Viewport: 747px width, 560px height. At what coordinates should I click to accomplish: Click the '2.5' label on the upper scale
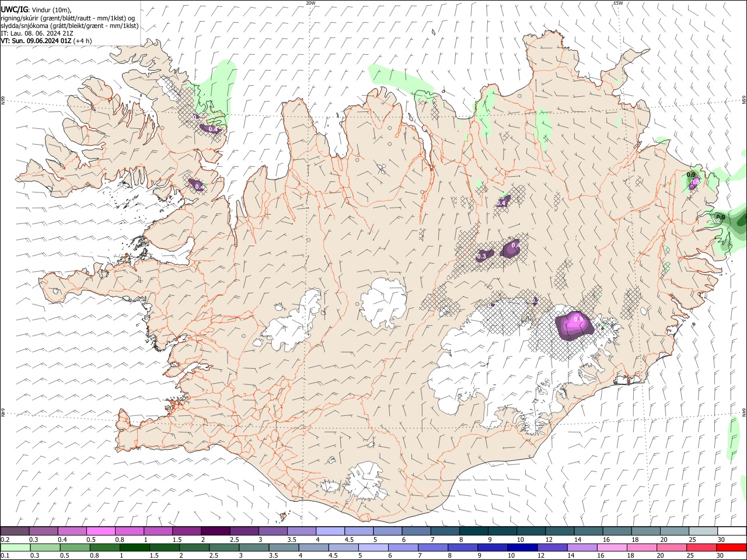(x=234, y=540)
